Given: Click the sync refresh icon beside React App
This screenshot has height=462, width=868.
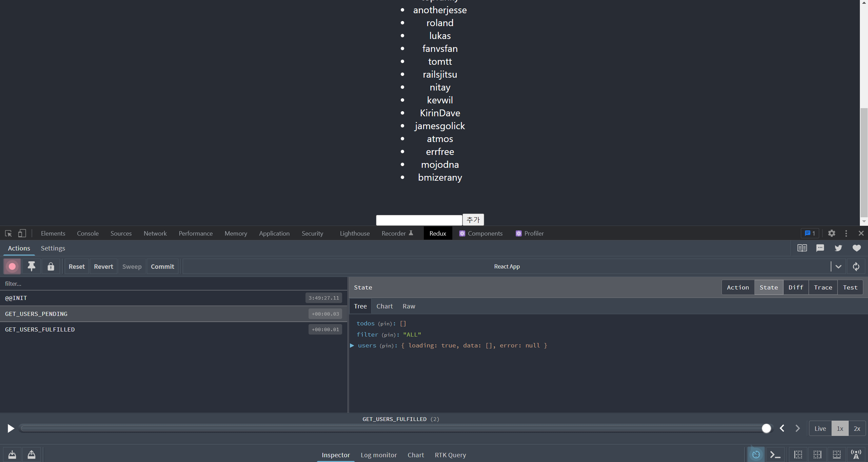Looking at the screenshot, I should coord(856,266).
